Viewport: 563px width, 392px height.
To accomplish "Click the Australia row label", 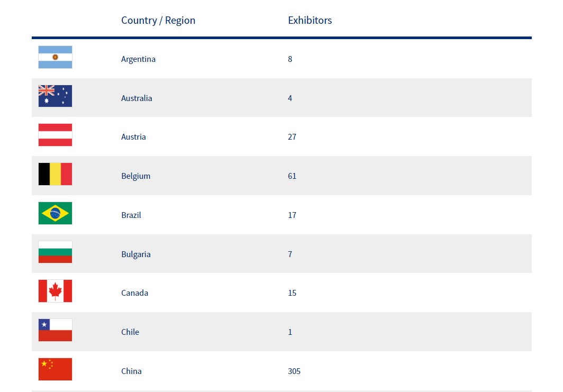I will (137, 98).
